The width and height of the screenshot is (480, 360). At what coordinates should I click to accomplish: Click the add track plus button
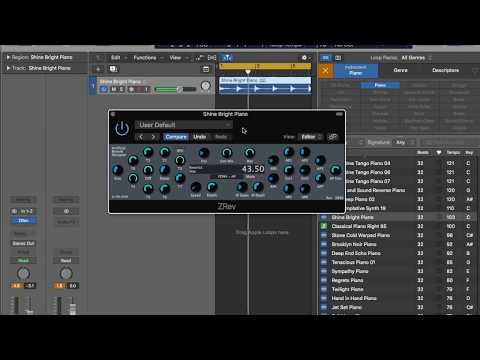point(98,69)
